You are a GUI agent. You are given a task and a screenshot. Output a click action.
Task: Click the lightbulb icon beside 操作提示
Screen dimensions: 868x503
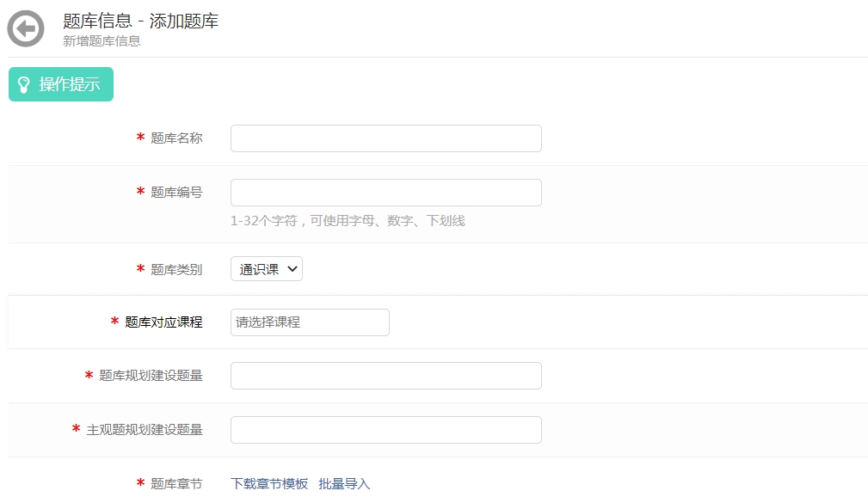(24, 84)
